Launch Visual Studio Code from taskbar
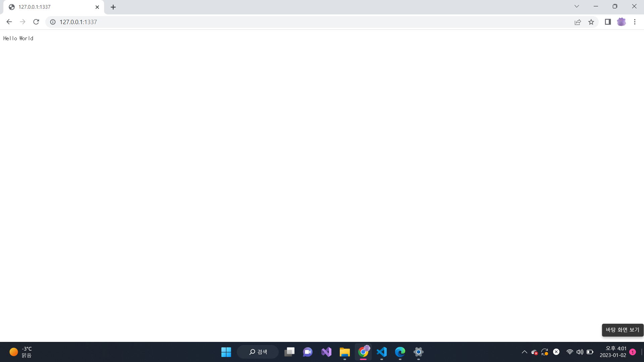 point(382,352)
